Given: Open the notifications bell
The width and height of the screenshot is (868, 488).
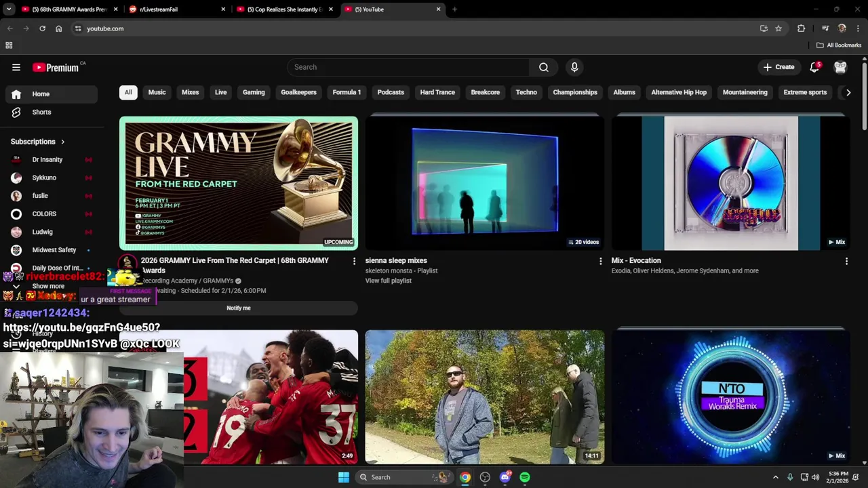Looking at the screenshot, I should 815,67.
